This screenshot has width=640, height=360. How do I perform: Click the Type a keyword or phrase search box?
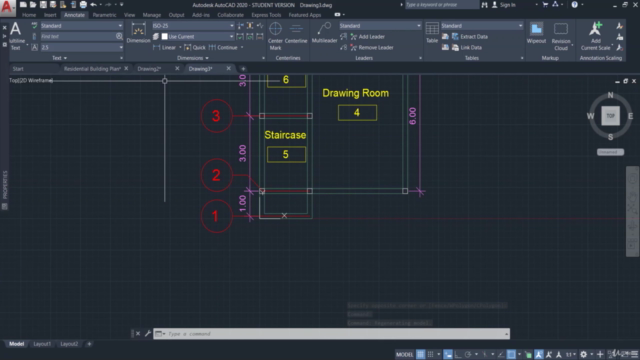pos(442,5)
